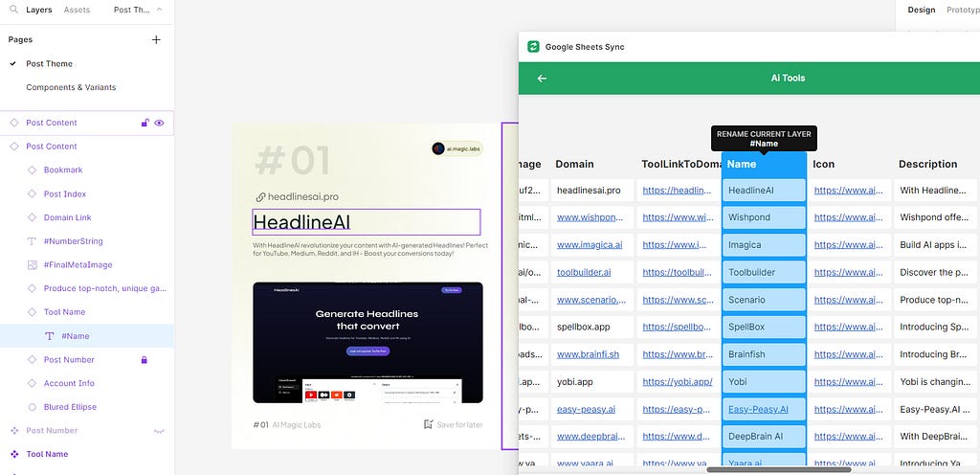Viewport: 980px width, 475px height.
Task: Select the #Name text layer
Action: (87, 336)
